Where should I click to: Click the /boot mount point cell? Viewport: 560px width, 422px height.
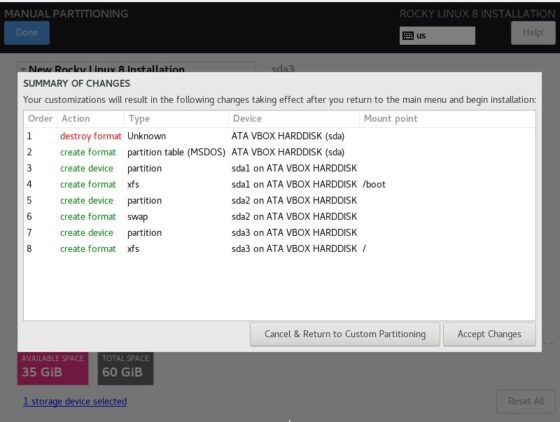tap(374, 185)
